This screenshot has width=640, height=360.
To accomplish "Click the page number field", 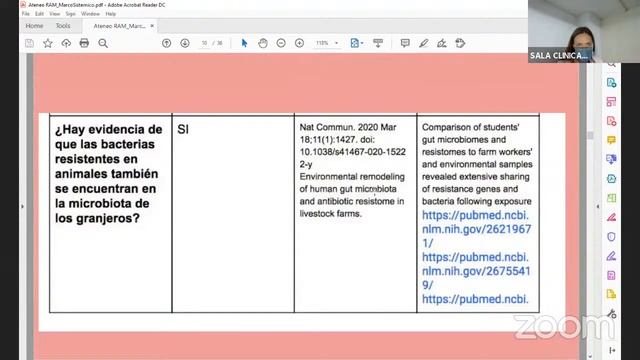I will (x=204, y=43).
